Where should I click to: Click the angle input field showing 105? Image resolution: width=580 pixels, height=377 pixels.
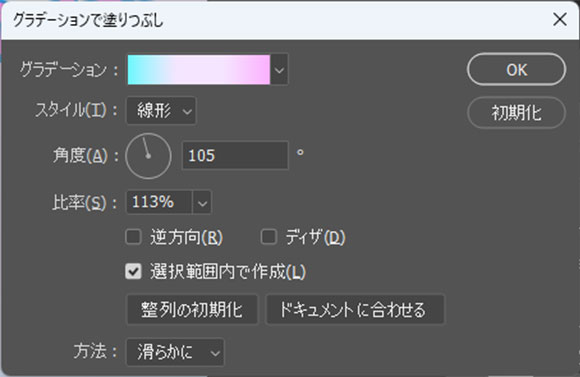tap(235, 155)
